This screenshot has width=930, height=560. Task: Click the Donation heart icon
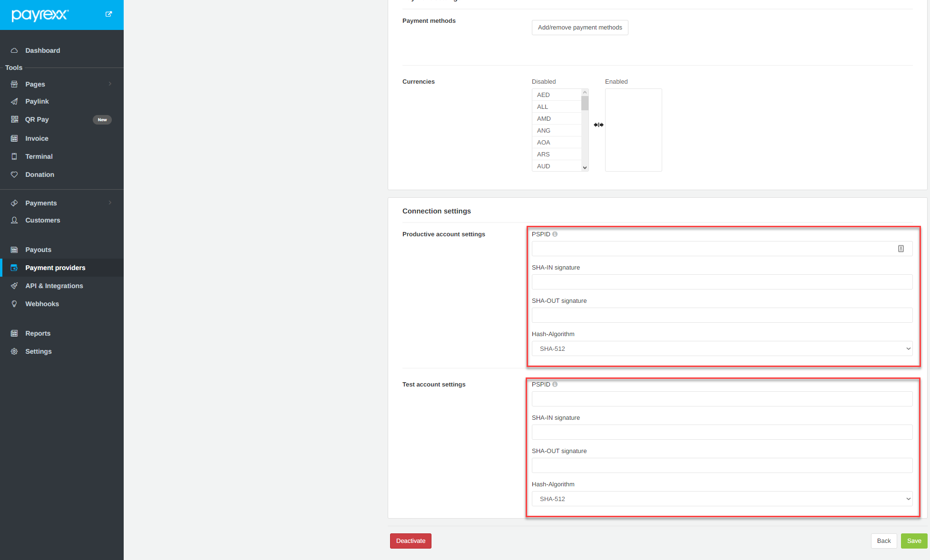[x=14, y=174]
